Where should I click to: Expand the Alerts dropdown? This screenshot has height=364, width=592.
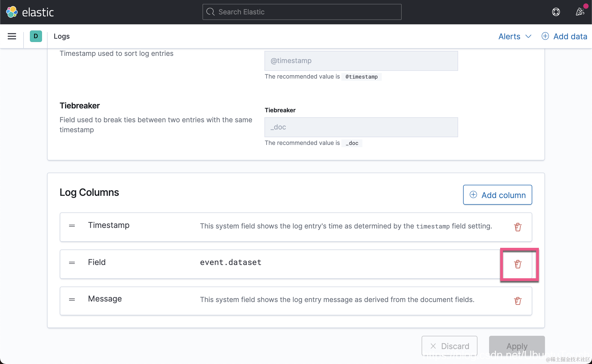tap(515, 36)
